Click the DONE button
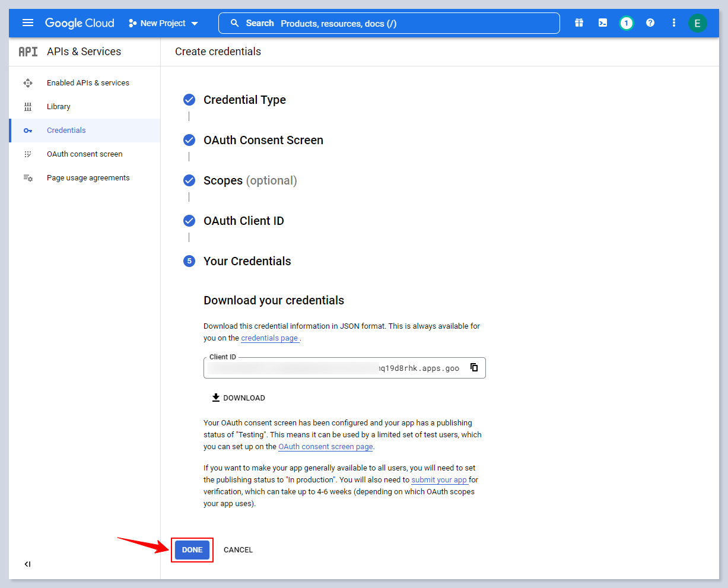Screen dimensions: 728x588 [x=192, y=550]
